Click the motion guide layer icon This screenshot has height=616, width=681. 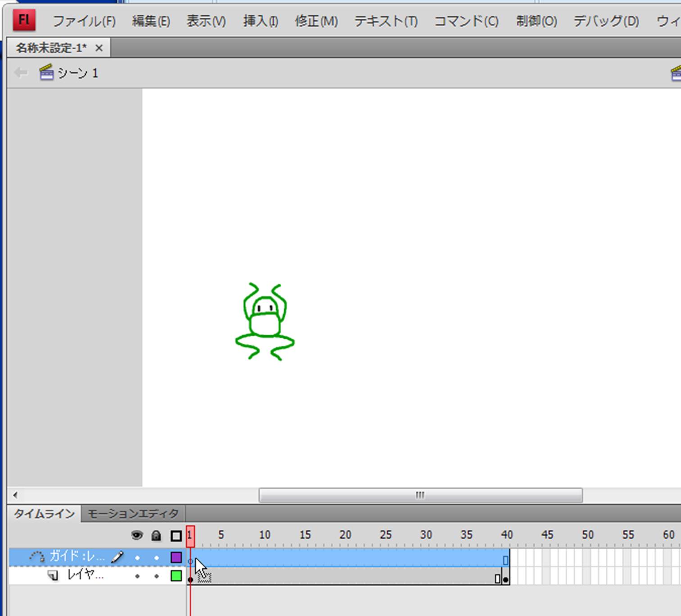click(x=37, y=557)
